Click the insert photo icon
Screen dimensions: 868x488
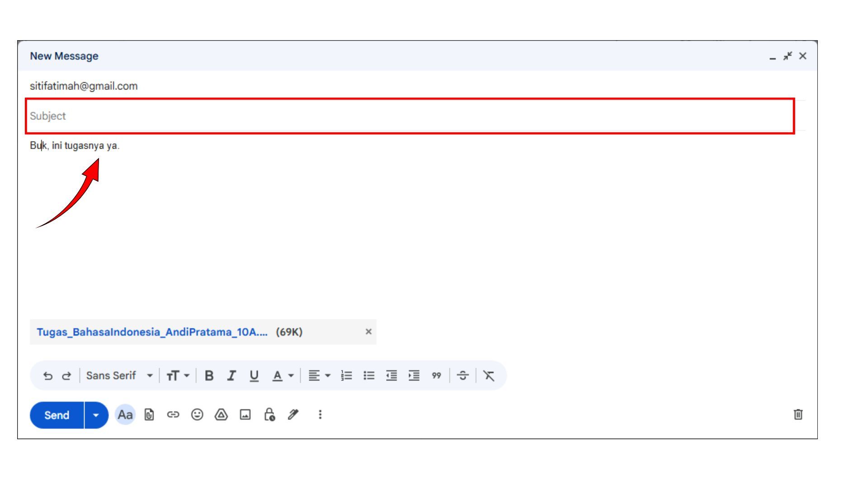245,415
